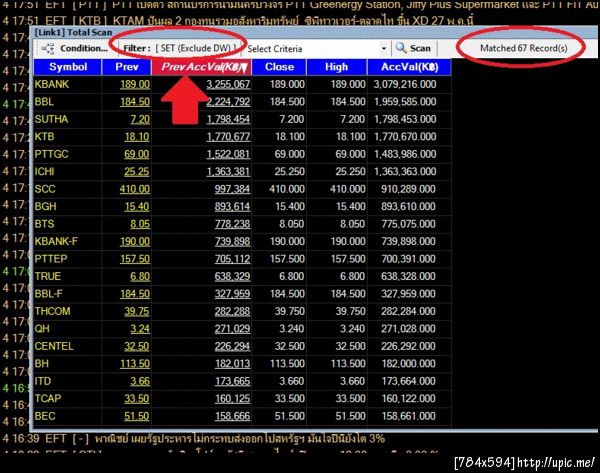600x473 pixels.
Task: Click BH High value 113.500
Action: click(x=348, y=364)
